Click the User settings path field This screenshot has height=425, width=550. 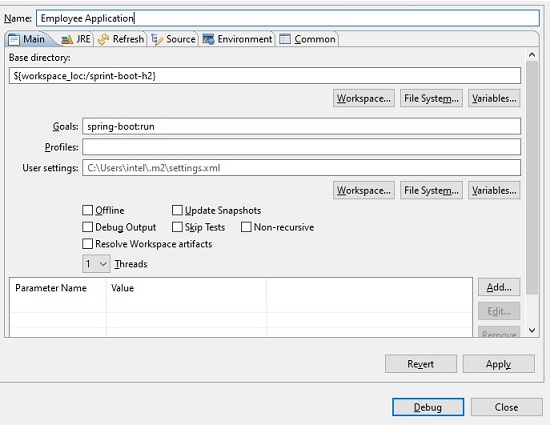302,168
